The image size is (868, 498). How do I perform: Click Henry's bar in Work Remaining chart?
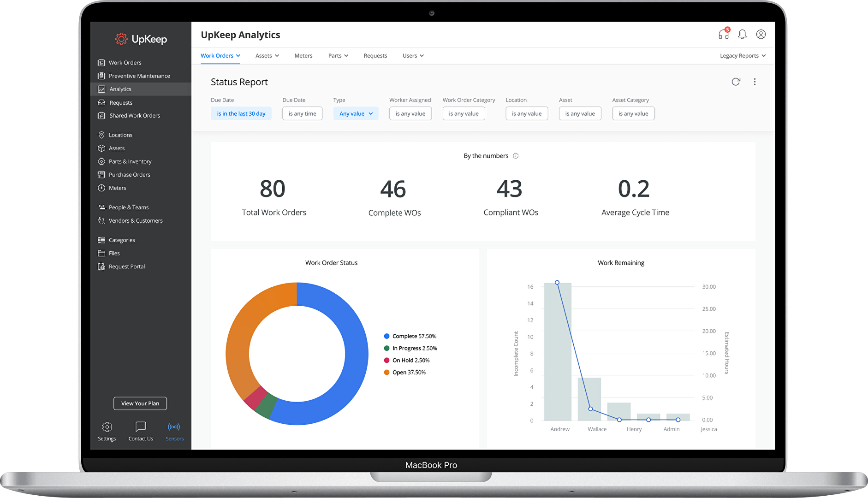[x=619, y=412]
